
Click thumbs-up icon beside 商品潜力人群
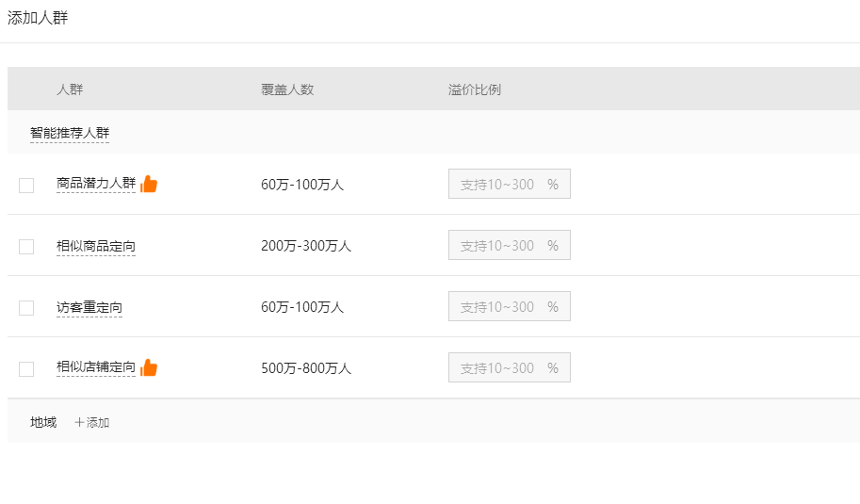click(x=149, y=184)
